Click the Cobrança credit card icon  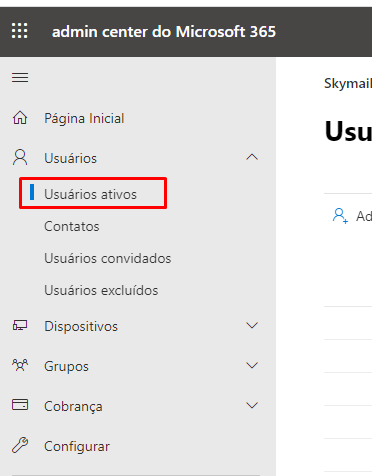(20, 405)
